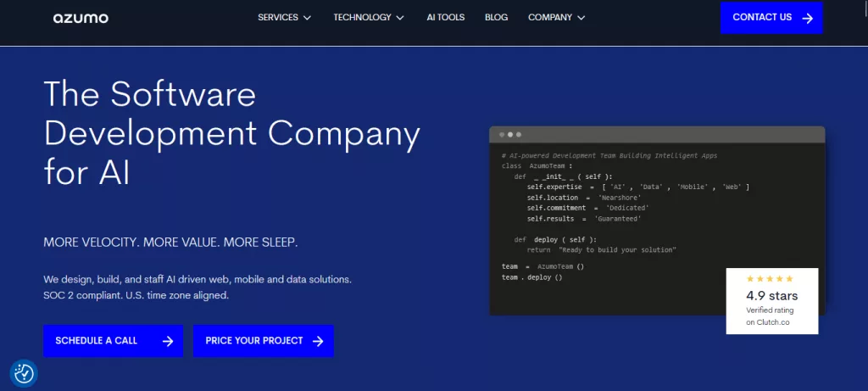Click the third dot in the code window title bar

519,135
